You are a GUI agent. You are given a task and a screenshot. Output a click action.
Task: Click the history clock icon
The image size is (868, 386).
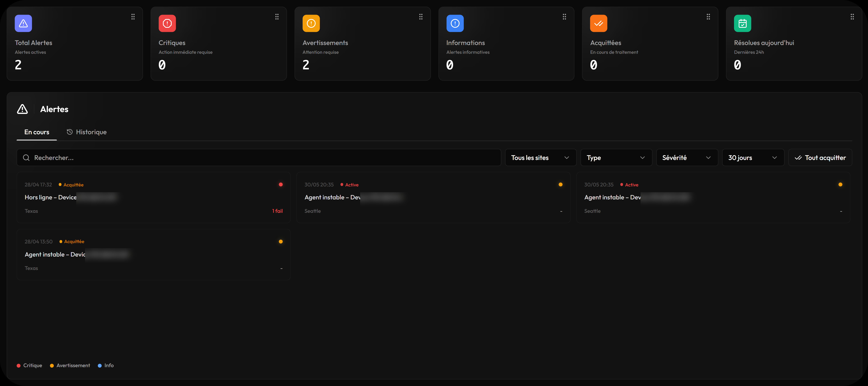pos(70,132)
